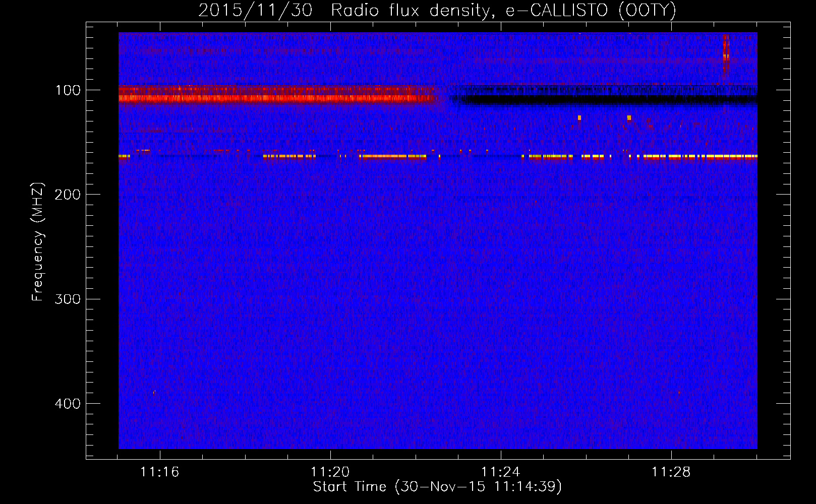
Task: Click the 400 frequency tick label
Action: pos(68,404)
